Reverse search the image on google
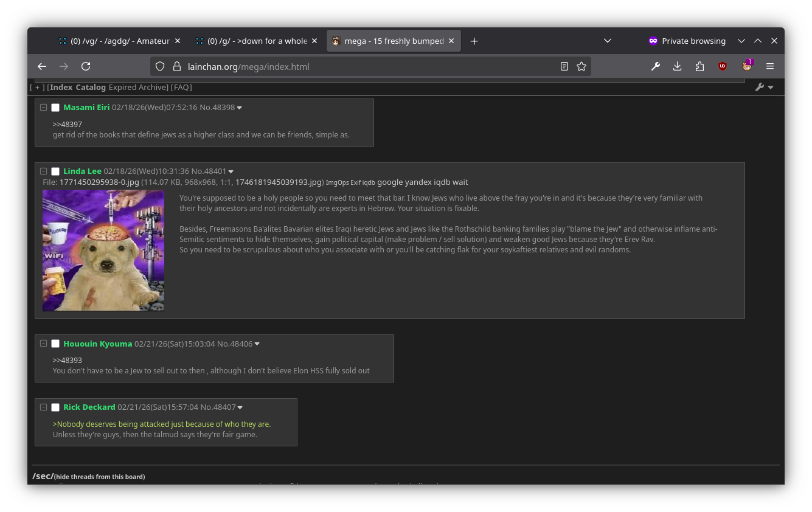 tap(390, 182)
